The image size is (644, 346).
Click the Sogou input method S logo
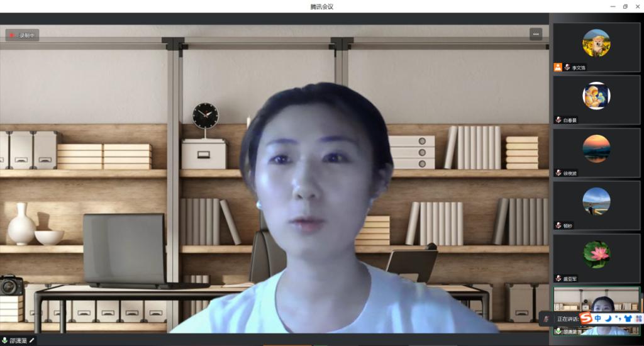(586, 318)
